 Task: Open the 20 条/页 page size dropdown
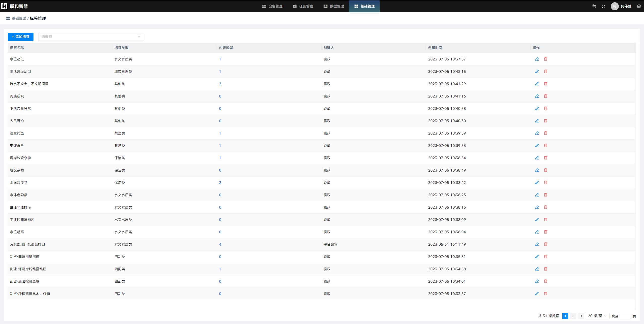(597, 316)
